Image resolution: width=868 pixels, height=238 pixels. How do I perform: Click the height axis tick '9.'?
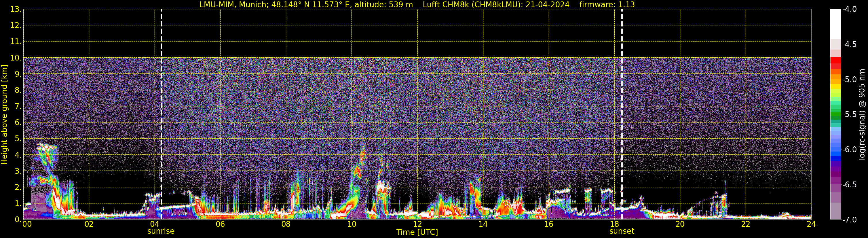tap(18, 74)
